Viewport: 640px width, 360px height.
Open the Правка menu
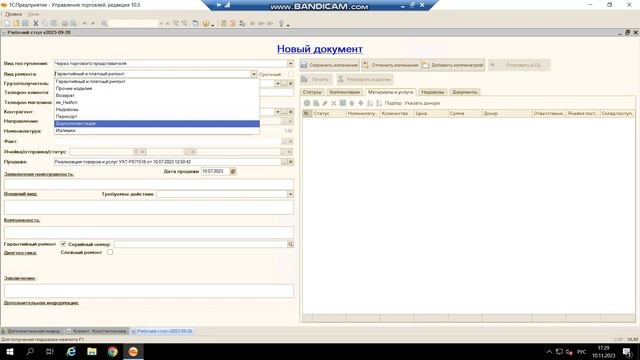tap(13, 14)
